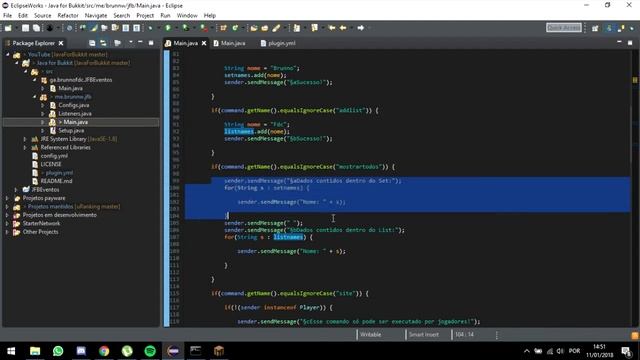This screenshot has height=360, width=640.
Task: Select Setup.java in Package Explorer
Action: tap(71, 131)
